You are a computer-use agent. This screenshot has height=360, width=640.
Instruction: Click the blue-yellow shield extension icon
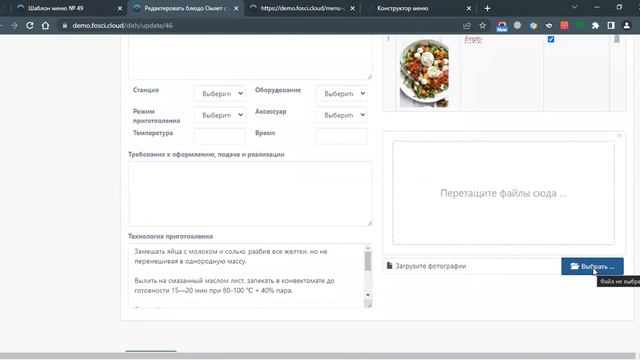click(x=533, y=25)
